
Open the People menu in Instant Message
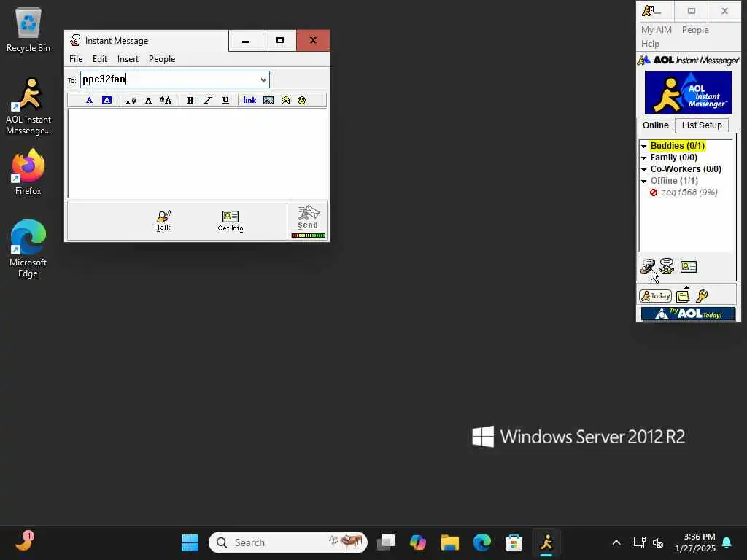point(162,59)
